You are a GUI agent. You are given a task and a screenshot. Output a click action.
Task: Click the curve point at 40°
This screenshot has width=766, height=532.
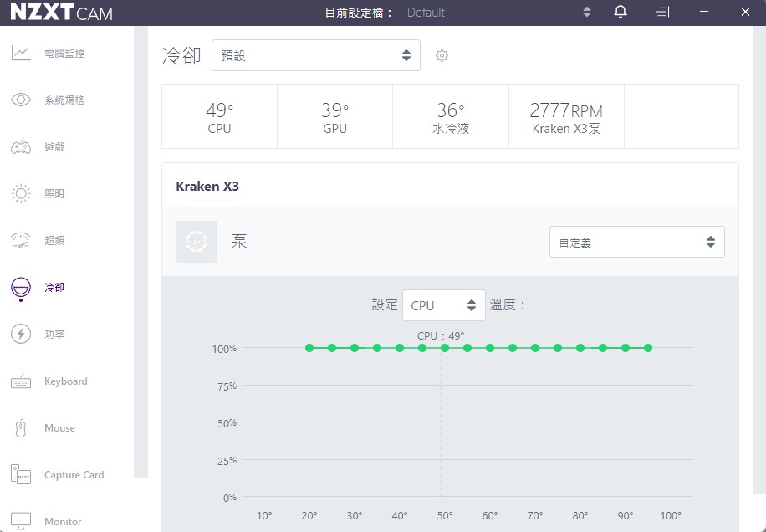point(400,348)
